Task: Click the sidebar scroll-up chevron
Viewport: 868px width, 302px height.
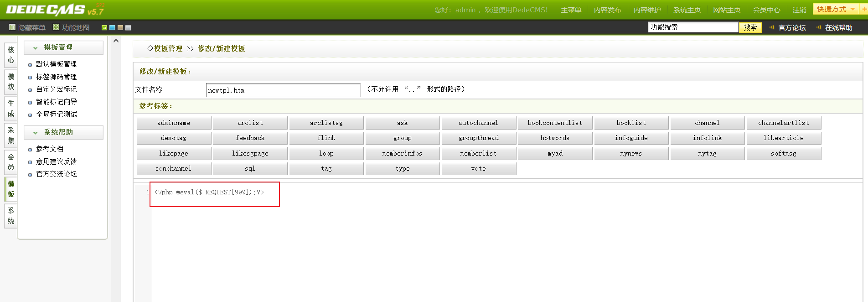Action: 116,41
